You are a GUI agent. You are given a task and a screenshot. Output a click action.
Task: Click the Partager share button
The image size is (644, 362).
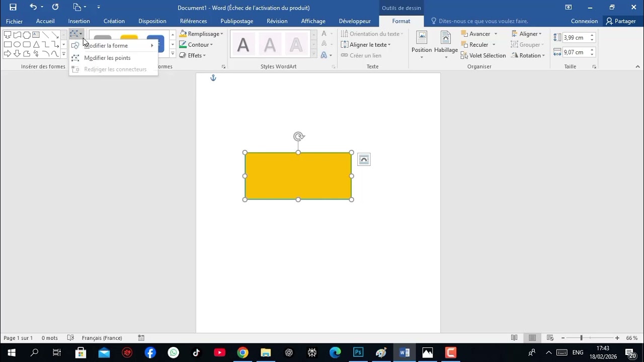point(621,21)
